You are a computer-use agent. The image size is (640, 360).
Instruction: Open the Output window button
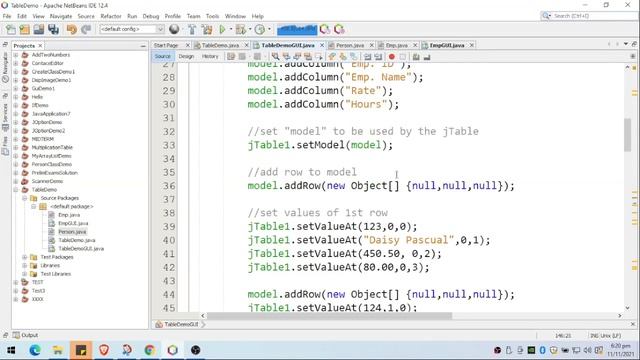pyautogui.click(x=25, y=335)
